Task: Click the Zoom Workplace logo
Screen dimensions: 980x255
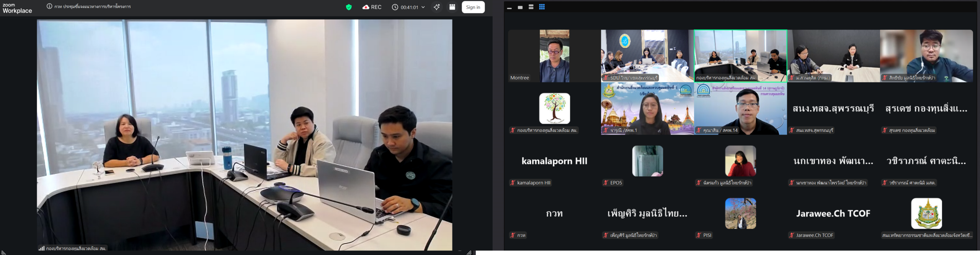Action: pos(17,8)
